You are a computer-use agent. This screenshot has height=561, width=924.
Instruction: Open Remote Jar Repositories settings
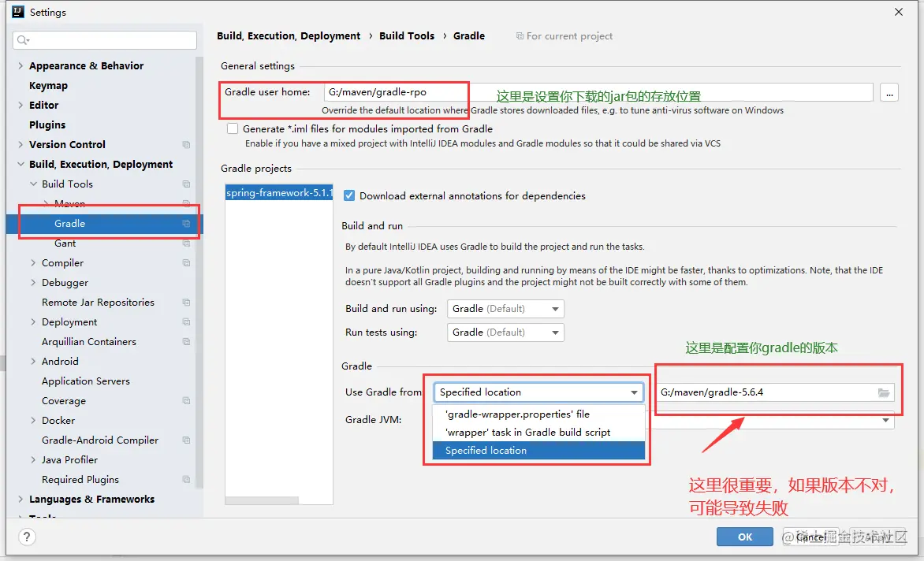click(98, 303)
